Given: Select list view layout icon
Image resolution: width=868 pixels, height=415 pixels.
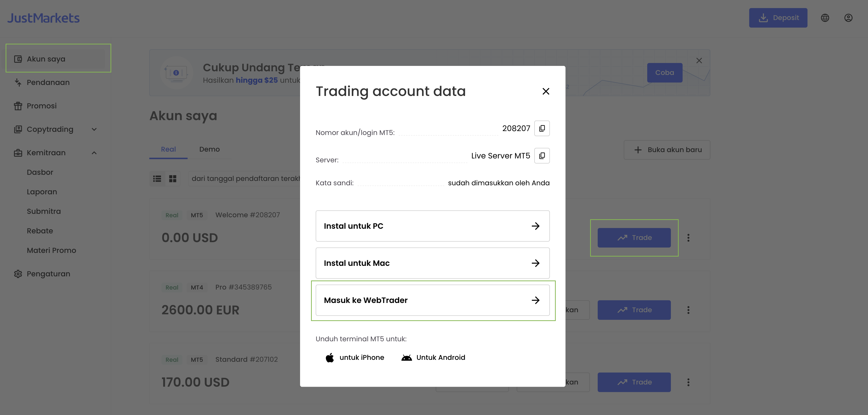Looking at the screenshot, I should (x=157, y=179).
